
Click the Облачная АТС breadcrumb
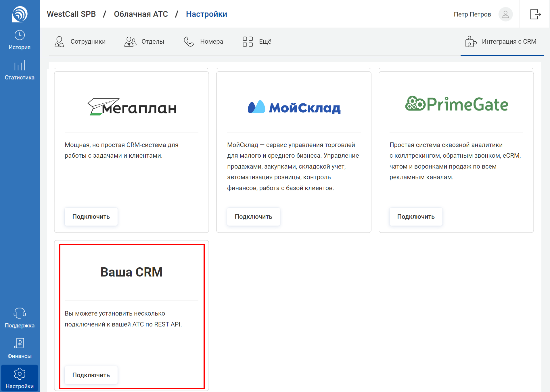[141, 14]
